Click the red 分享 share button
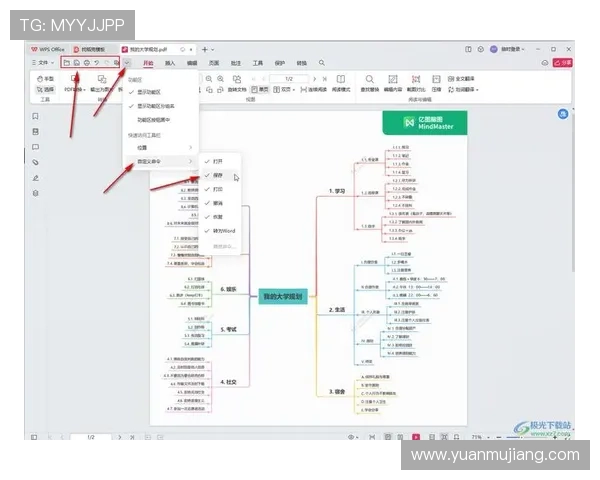 (564, 63)
